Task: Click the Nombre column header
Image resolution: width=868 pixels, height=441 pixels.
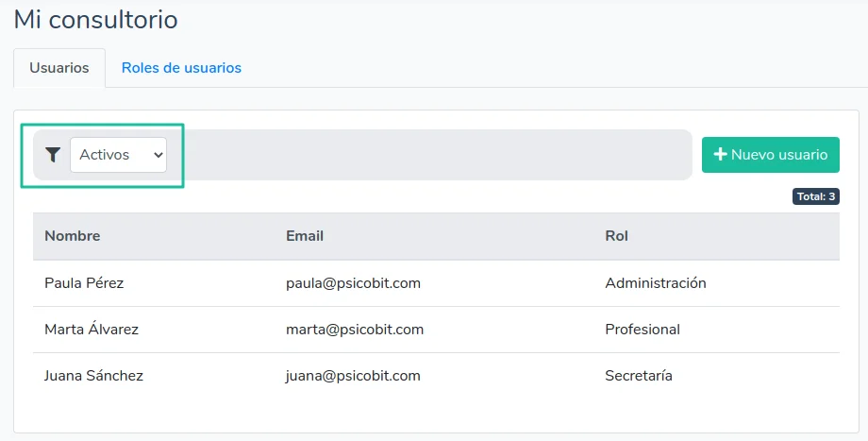Action: tap(72, 236)
